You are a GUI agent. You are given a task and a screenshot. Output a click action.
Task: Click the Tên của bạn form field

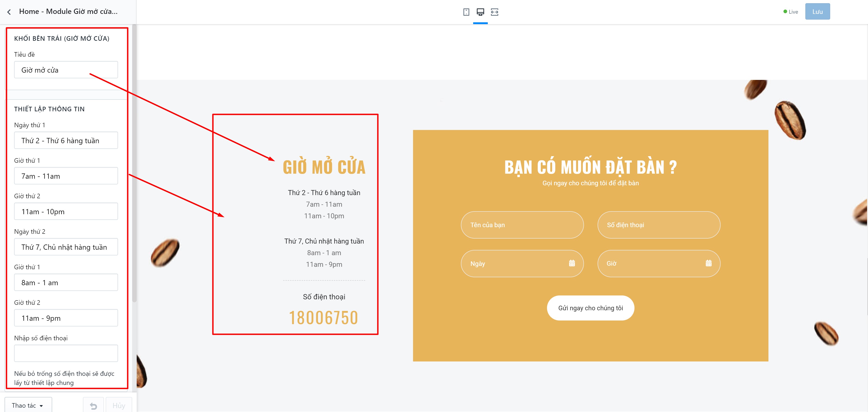(522, 225)
